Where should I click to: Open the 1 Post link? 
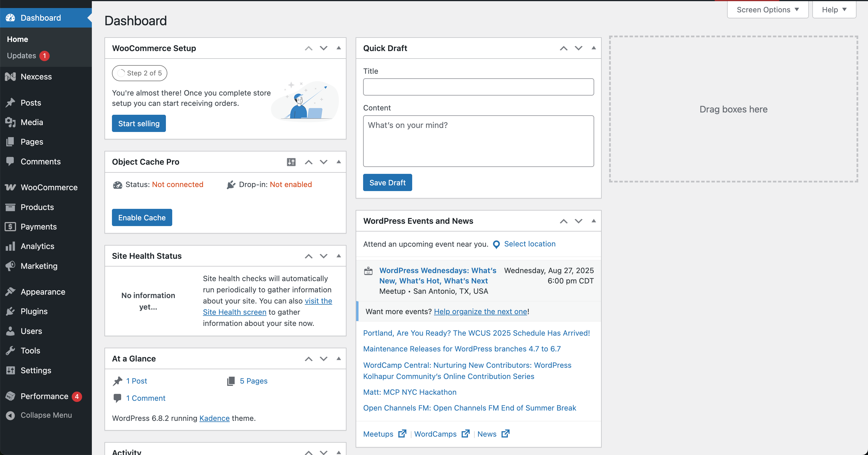click(x=136, y=381)
